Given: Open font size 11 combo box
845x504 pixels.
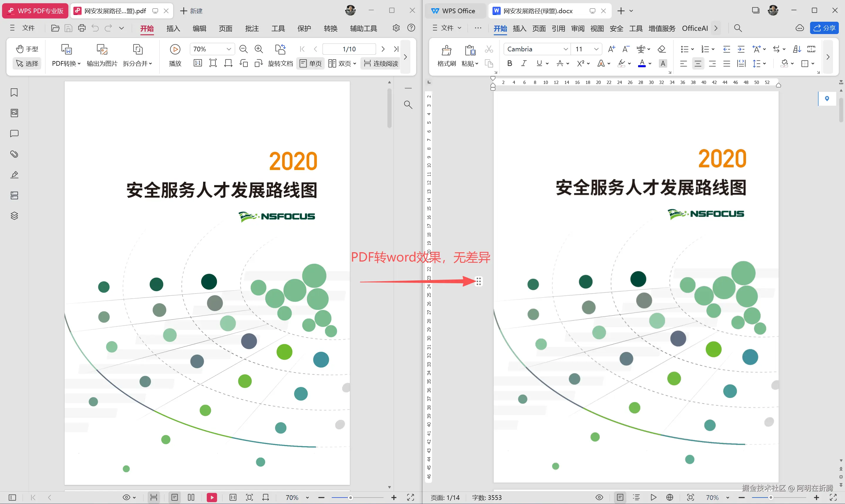Looking at the screenshot, I should [586, 49].
